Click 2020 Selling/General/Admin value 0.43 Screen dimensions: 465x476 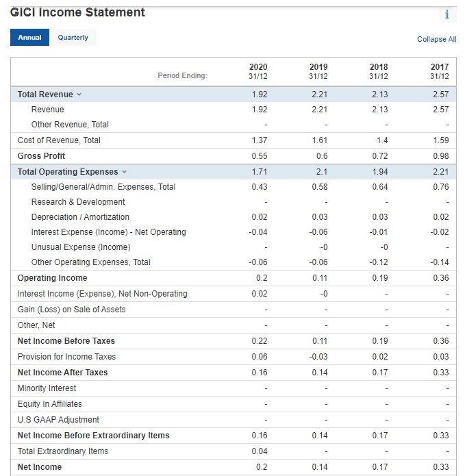click(260, 187)
